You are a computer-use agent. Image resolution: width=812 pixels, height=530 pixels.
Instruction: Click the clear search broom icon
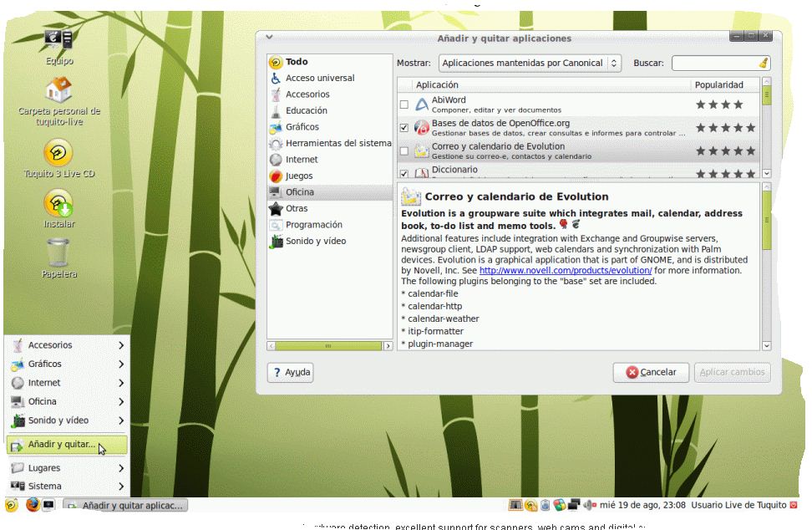click(764, 64)
